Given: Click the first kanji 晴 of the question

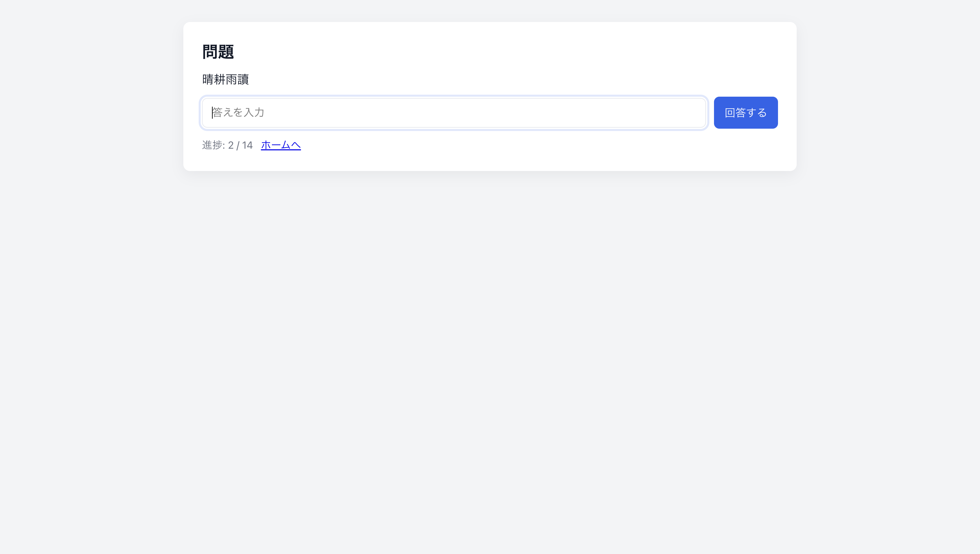Looking at the screenshot, I should tap(208, 80).
